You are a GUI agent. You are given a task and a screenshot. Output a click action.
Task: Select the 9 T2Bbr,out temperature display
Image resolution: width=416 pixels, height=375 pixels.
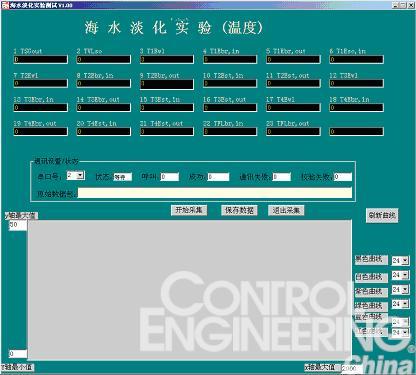[167, 84]
